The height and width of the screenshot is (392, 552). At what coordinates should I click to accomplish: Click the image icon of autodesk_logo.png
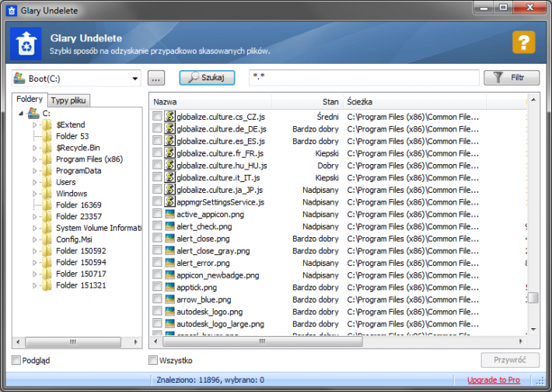point(169,311)
